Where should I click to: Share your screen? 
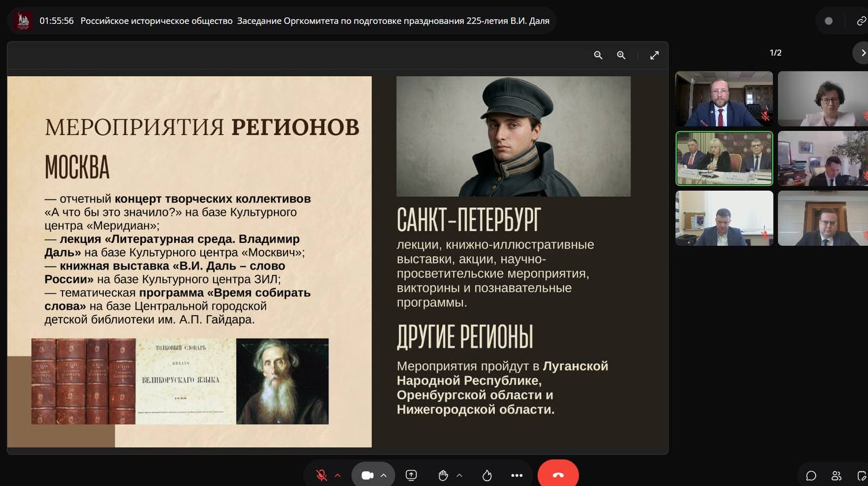point(411,475)
